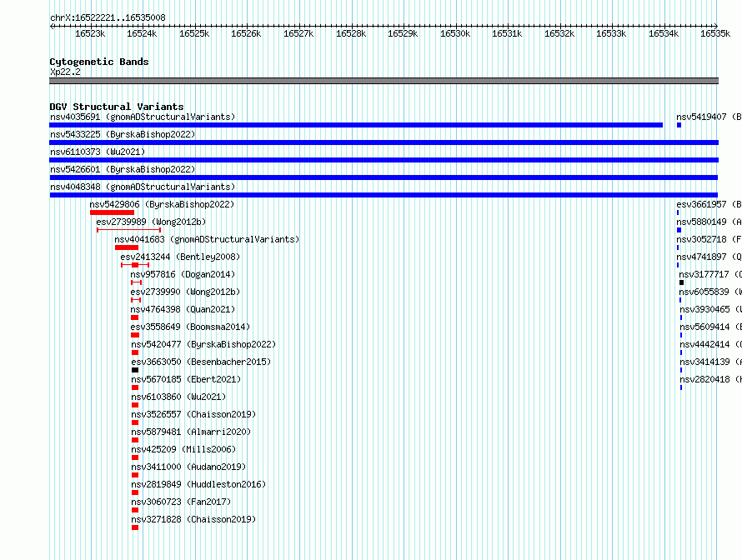Open the nsv4764398 Quan2021 label
This screenshot has height=560, width=742.
pyautogui.click(x=183, y=309)
